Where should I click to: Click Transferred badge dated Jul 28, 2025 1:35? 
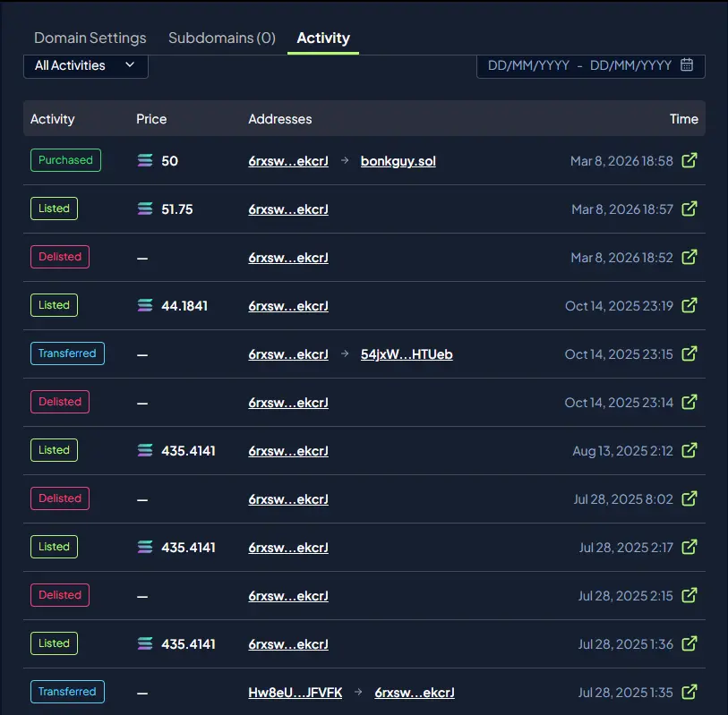(67, 692)
